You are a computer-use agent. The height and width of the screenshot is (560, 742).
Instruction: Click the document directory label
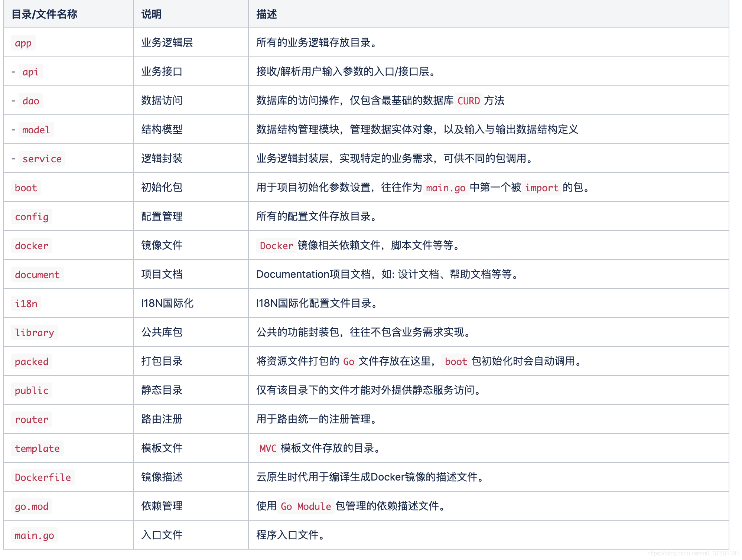click(x=37, y=274)
